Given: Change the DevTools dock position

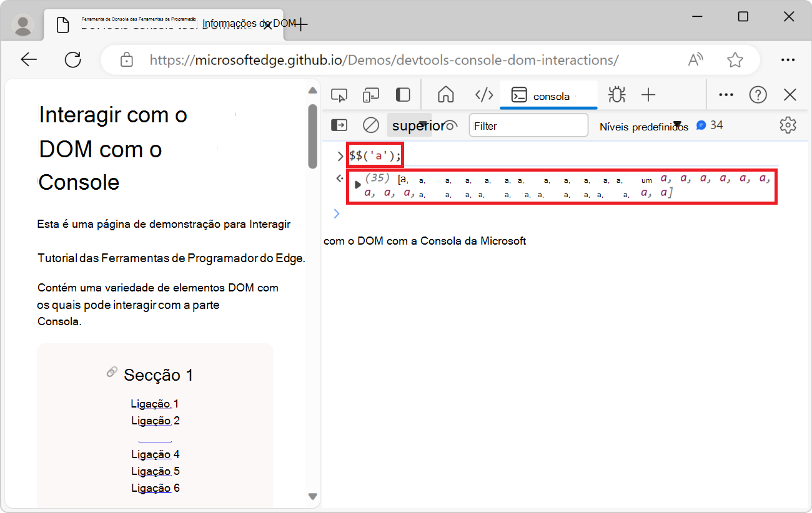Looking at the screenshot, I should pos(402,94).
